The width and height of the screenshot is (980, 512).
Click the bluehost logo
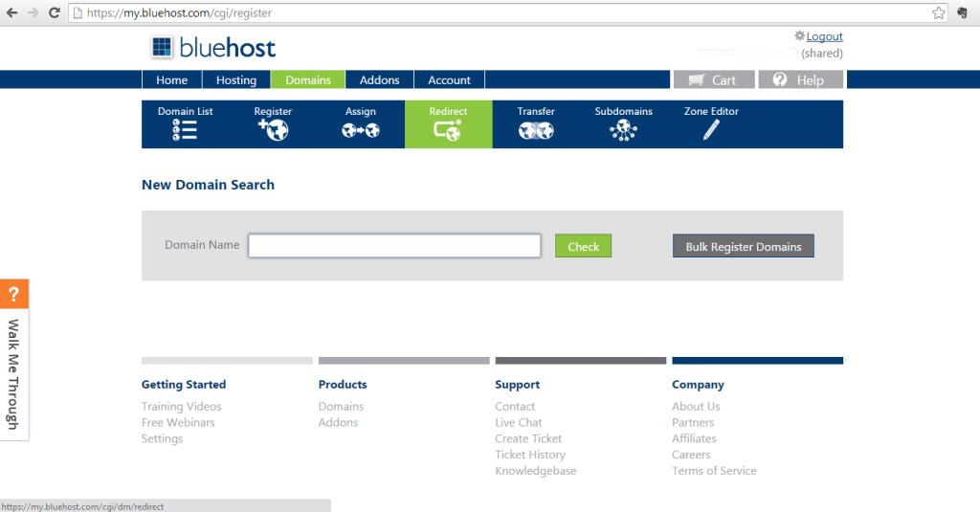(x=213, y=48)
